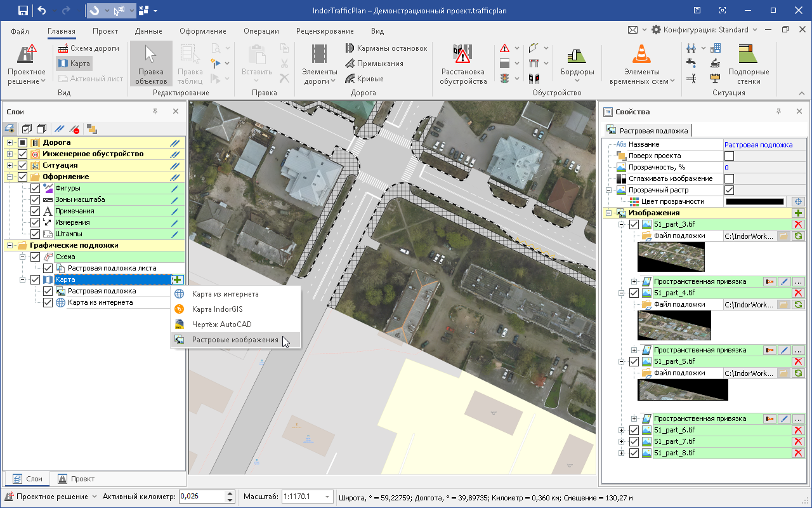
Task: Open the status bar Проектное решение dropdown
Action: (x=95, y=497)
